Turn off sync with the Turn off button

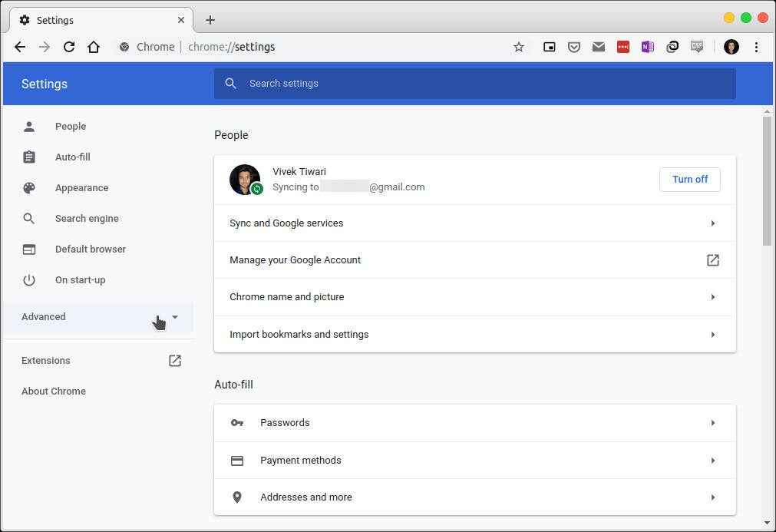(690, 180)
